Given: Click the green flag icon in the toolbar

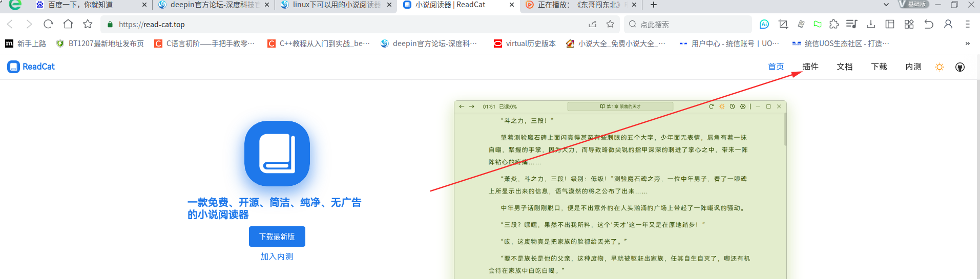Looking at the screenshot, I should coord(818,24).
